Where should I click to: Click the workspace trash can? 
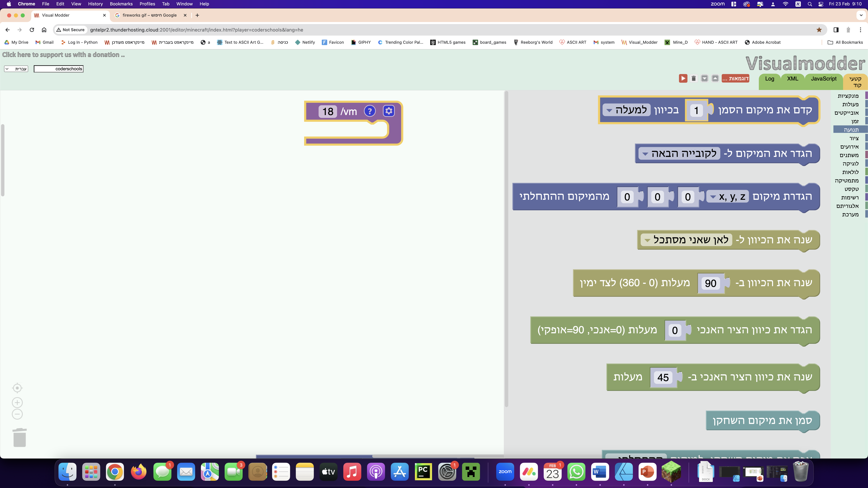pyautogui.click(x=19, y=438)
